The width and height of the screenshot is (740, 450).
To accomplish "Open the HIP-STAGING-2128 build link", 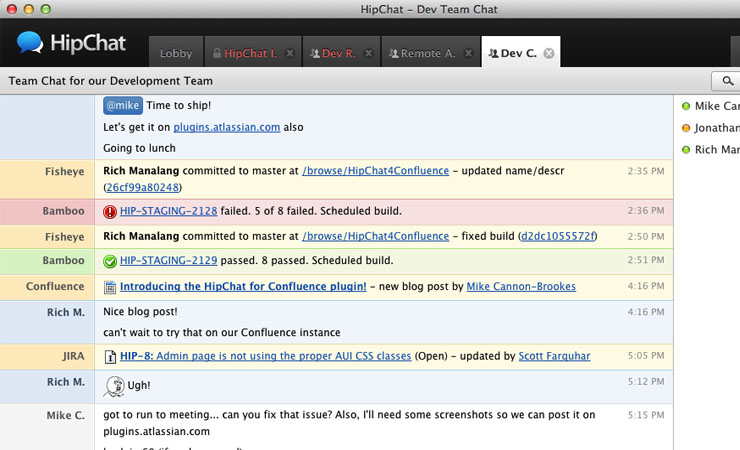I will tap(168, 211).
